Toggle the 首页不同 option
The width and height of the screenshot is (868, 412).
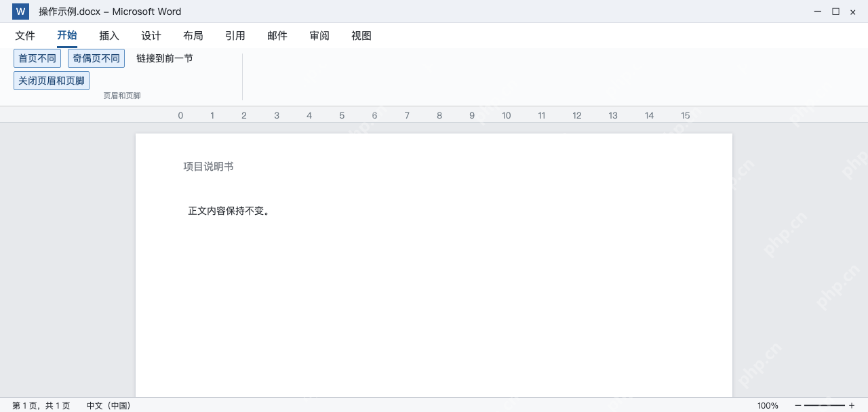tap(37, 58)
